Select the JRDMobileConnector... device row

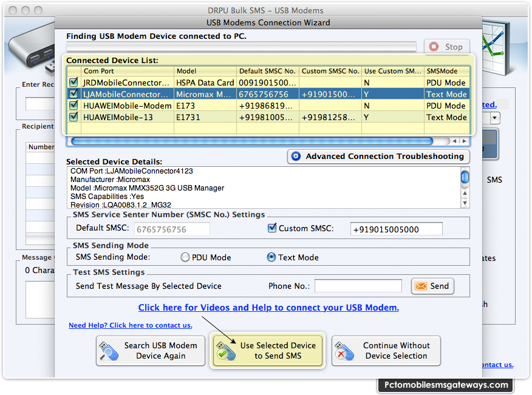click(268, 83)
